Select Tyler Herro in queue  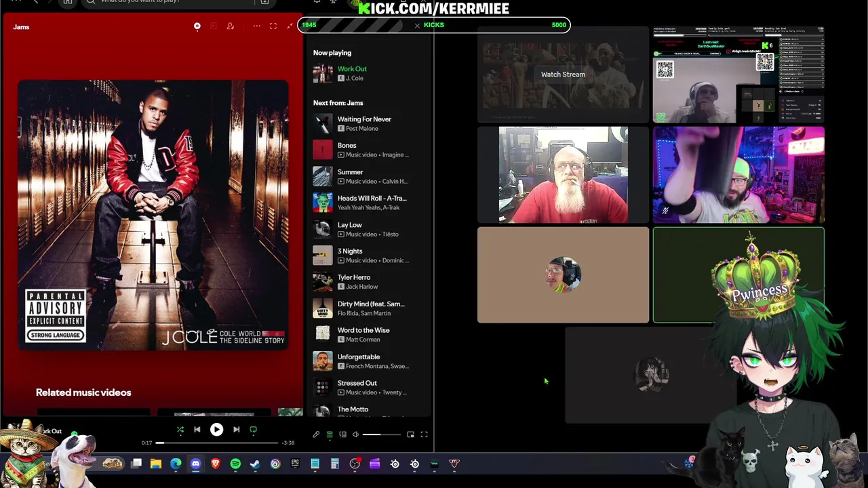(354, 278)
